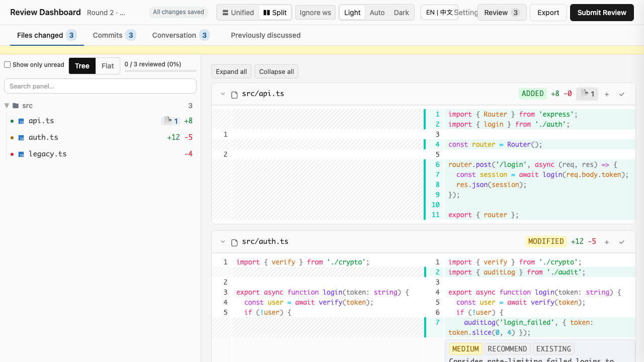Click the -4 count on legacy.ts row

click(188, 154)
